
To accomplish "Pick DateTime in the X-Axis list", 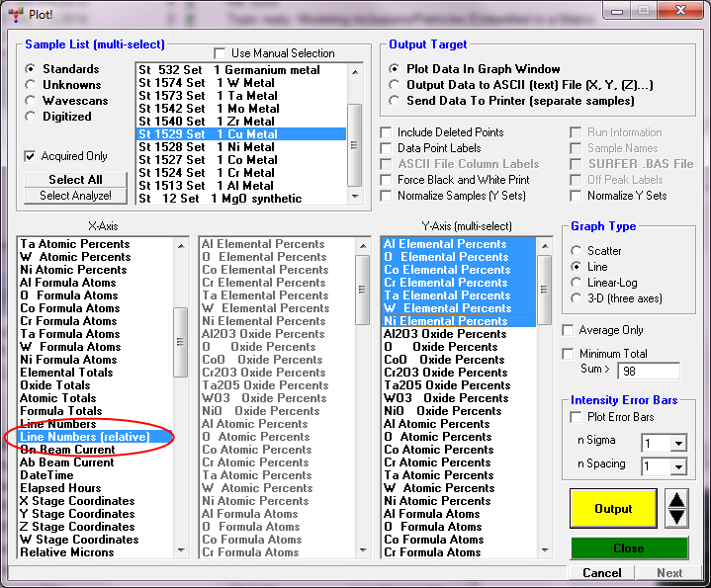I will point(47,475).
